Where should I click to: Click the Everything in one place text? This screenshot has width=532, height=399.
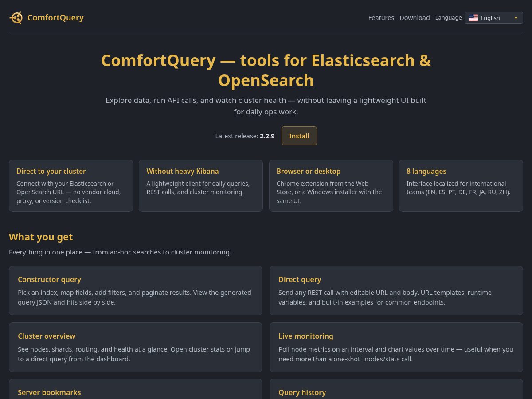pos(120,252)
